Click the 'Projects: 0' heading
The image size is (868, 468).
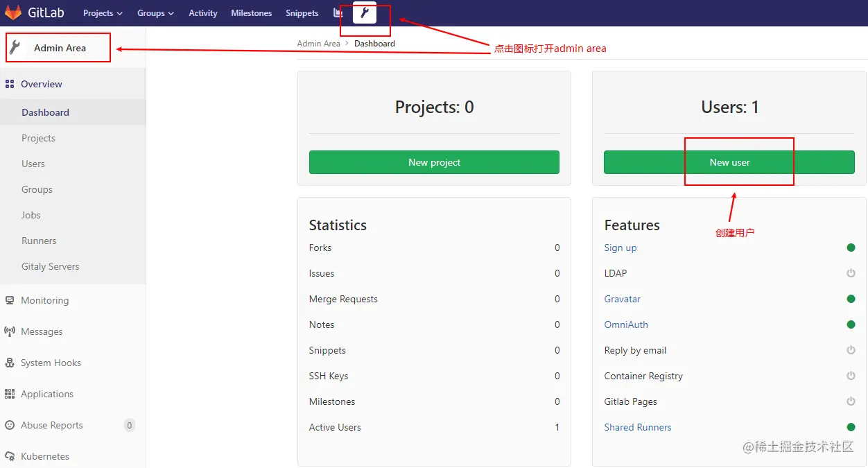pyautogui.click(x=435, y=107)
